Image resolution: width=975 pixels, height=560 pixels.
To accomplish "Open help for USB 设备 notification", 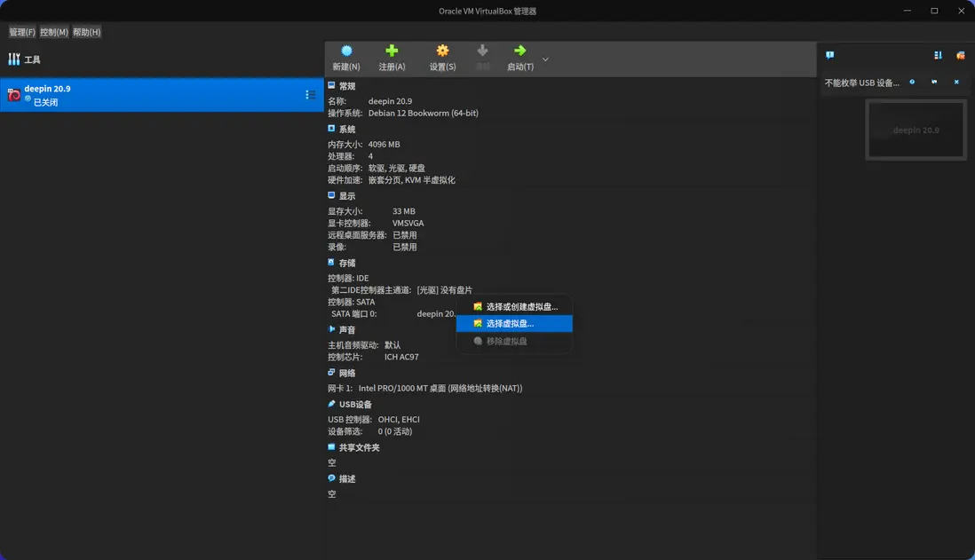I will [x=912, y=82].
